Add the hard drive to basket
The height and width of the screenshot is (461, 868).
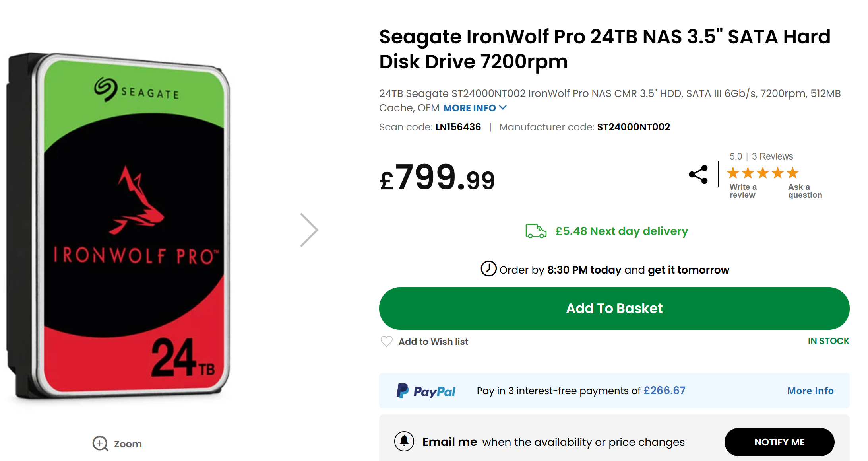click(614, 308)
